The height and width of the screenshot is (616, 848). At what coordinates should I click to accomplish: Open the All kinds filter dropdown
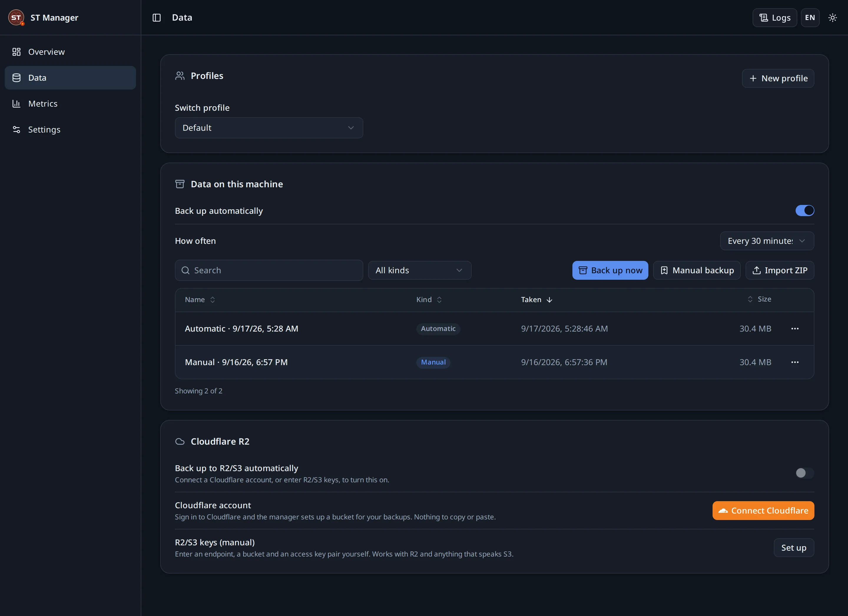[x=420, y=270]
